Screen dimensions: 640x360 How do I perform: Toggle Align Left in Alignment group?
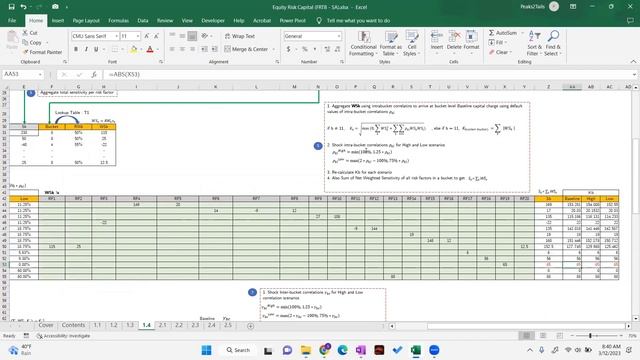(172, 49)
